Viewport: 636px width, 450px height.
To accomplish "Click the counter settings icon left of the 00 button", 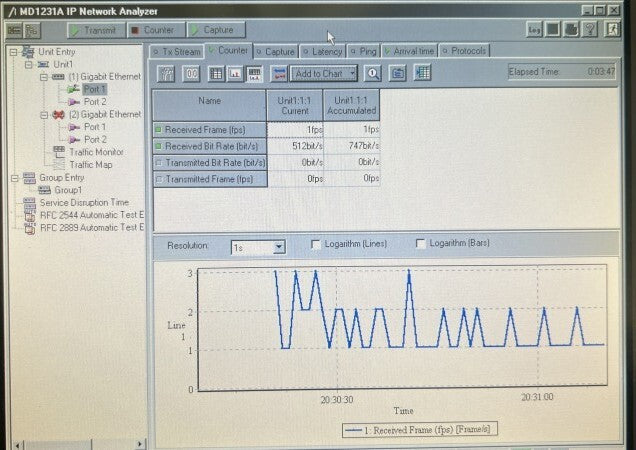I will click(x=166, y=74).
